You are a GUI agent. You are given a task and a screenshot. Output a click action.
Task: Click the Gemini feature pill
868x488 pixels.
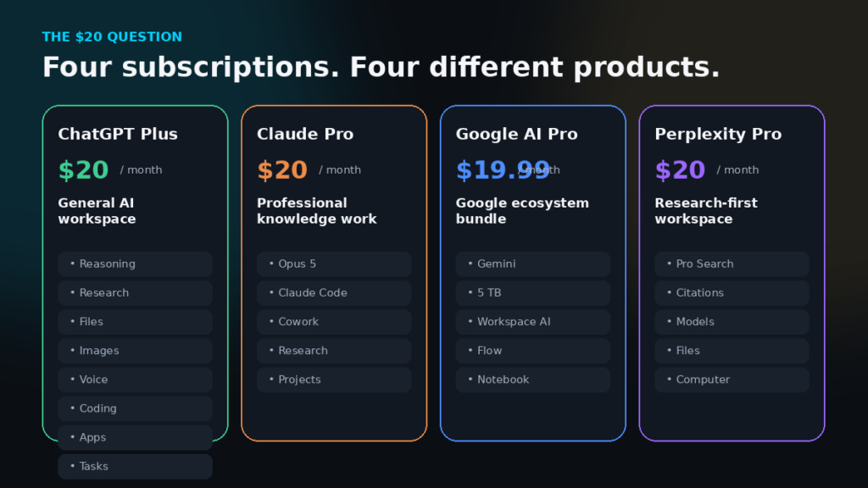tap(533, 264)
